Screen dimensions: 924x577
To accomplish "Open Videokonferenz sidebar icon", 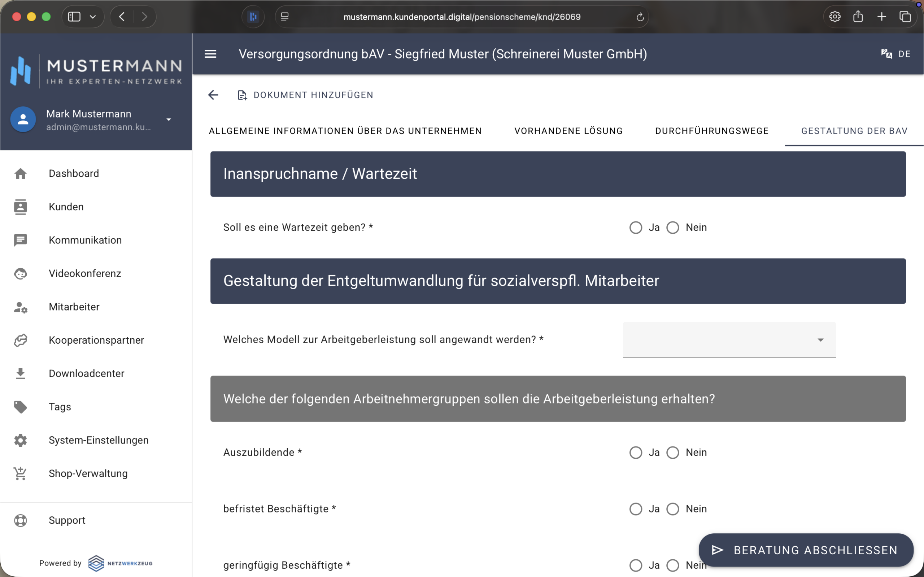I will pos(20,274).
